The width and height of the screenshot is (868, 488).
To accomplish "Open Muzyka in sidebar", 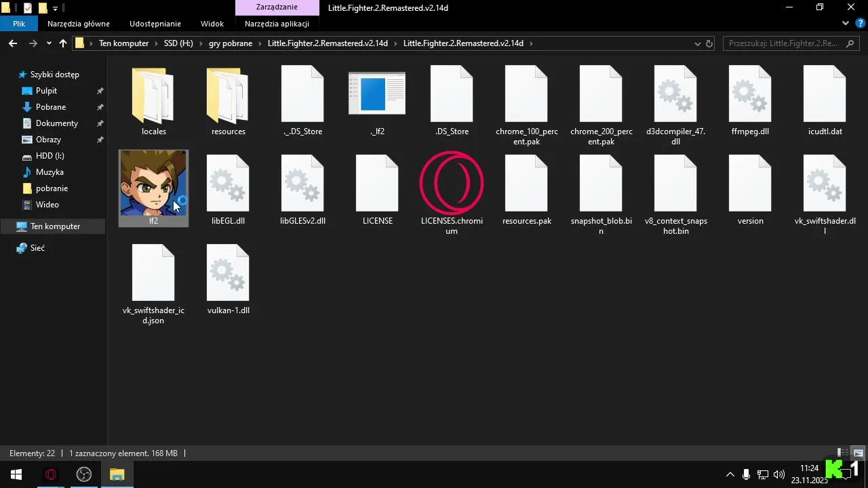I will (x=50, y=172).
